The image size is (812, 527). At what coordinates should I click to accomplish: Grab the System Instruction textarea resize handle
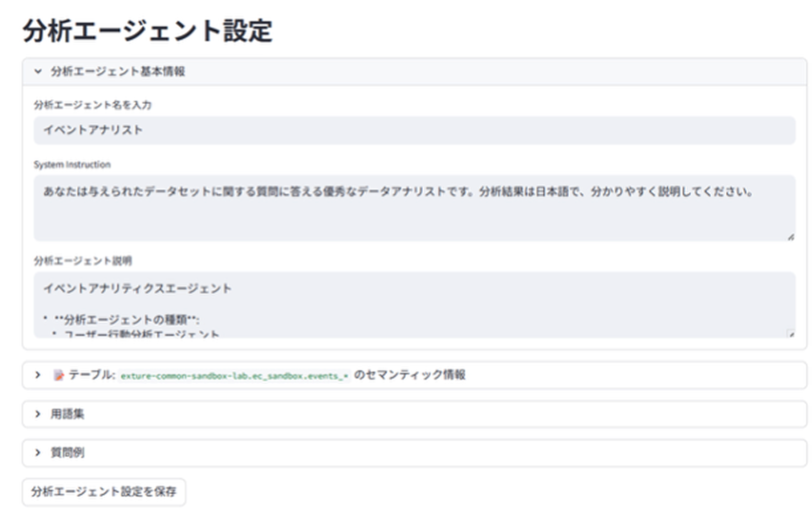791,237
